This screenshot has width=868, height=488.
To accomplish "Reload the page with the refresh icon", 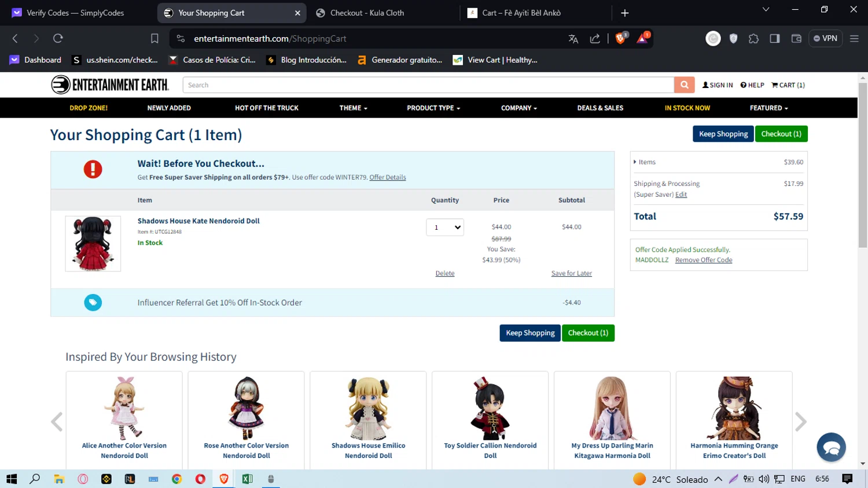I will pyautogui.click(x=58, y=38).
